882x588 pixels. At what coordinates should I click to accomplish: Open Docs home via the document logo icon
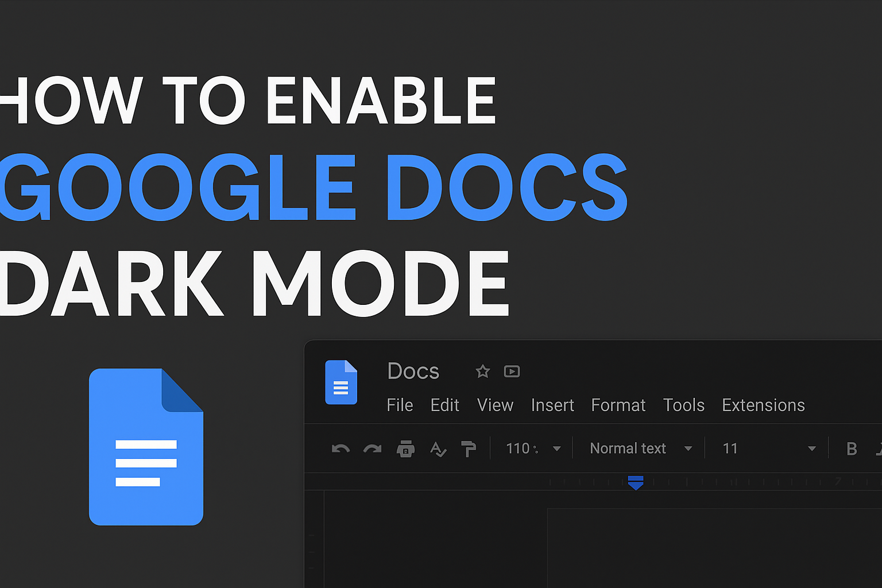(341, 382)
